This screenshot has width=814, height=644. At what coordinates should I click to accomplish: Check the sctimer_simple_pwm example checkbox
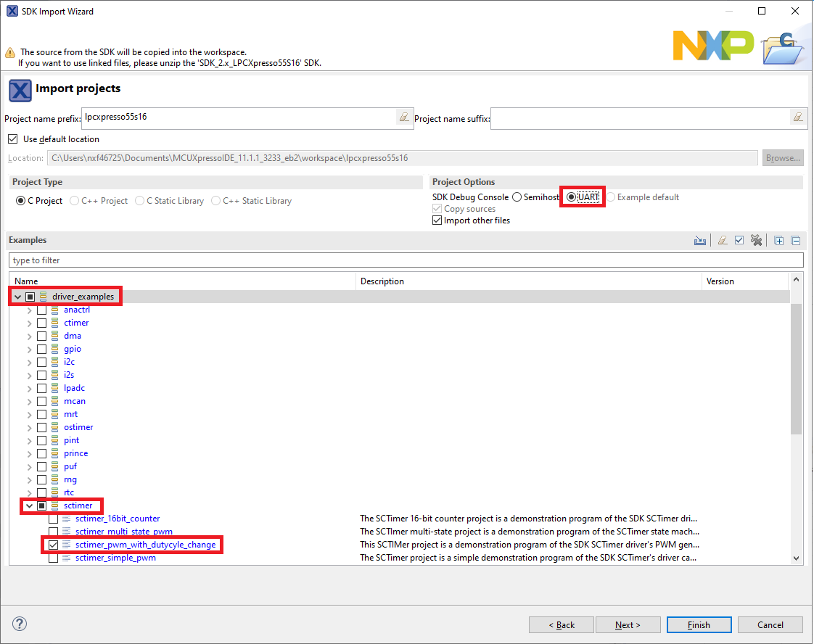(x=54, y=558)
